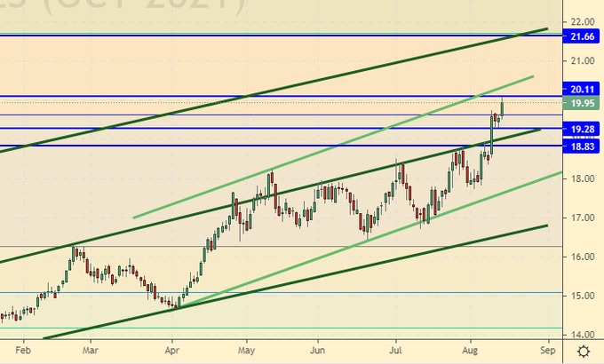Click the 22.00 price axis value
Image resolution: width=604 pixels, height=364 pixels.
point(583,21)
